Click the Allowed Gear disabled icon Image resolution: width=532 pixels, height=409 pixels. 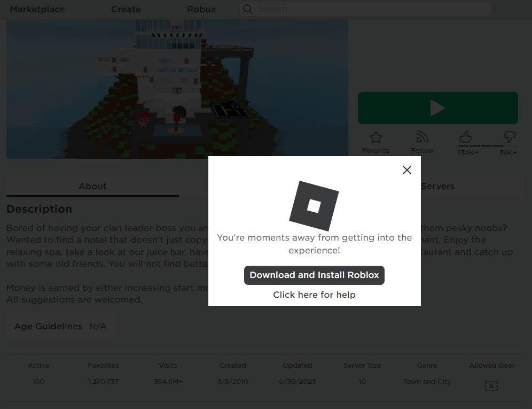[491, 386]
